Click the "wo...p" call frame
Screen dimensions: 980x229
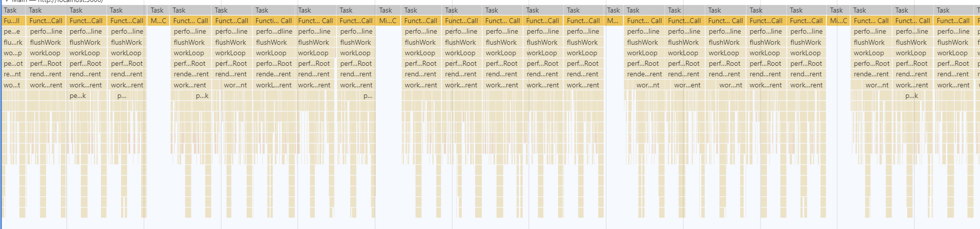[x=13, y=53]
